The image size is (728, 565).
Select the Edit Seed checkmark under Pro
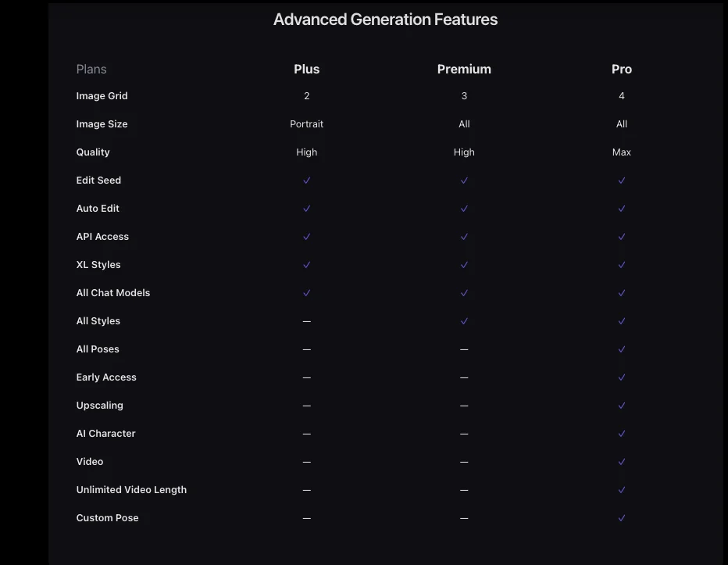[621, 181]
